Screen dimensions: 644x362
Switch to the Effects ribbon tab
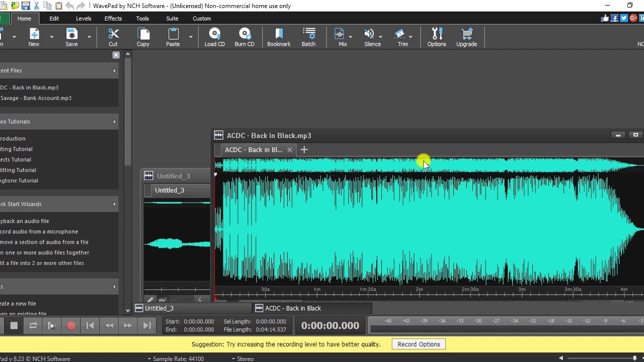click(x=113, y=19)
